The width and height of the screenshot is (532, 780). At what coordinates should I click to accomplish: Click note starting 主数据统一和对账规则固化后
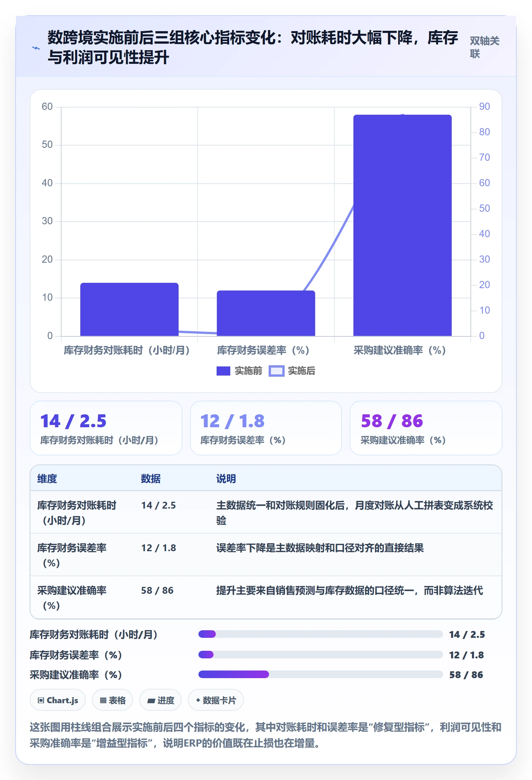pyautogui.click(x=355, y=513)
